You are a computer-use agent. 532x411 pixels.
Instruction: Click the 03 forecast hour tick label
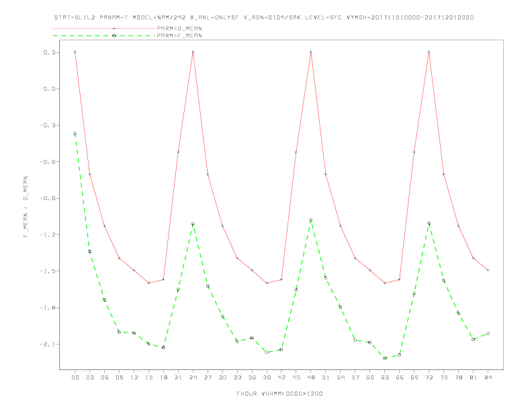[89, 377]
